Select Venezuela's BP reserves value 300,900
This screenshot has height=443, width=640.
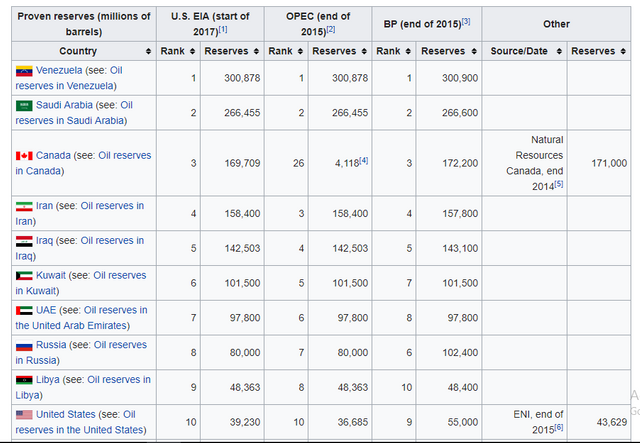(460, 78)
